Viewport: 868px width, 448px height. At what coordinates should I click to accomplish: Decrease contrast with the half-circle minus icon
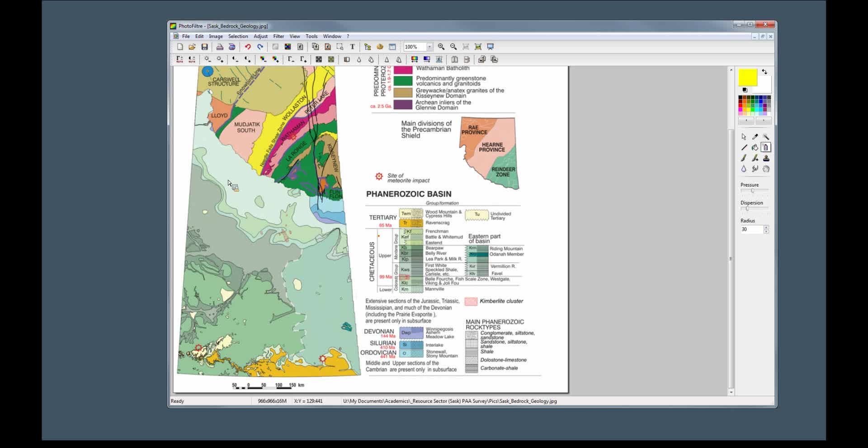coord(235,60)
